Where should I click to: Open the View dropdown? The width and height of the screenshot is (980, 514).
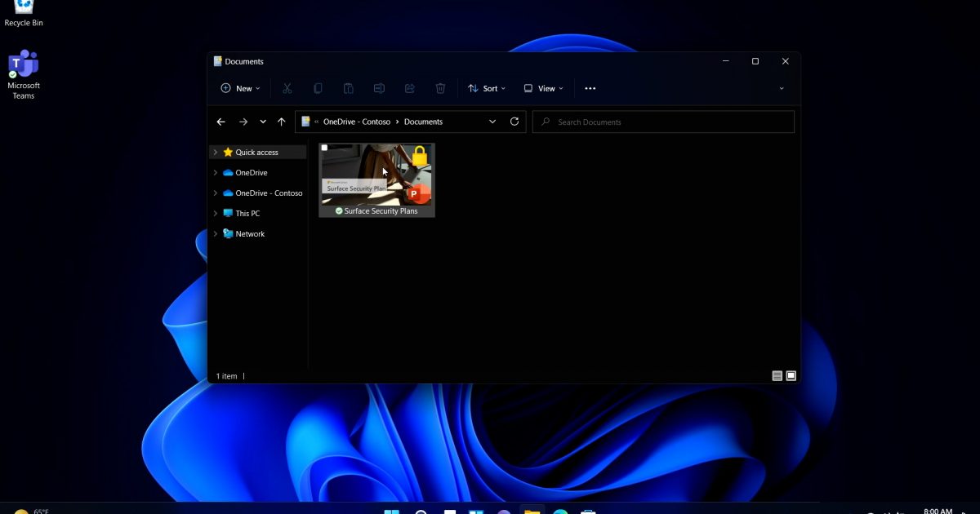point(542,87)
